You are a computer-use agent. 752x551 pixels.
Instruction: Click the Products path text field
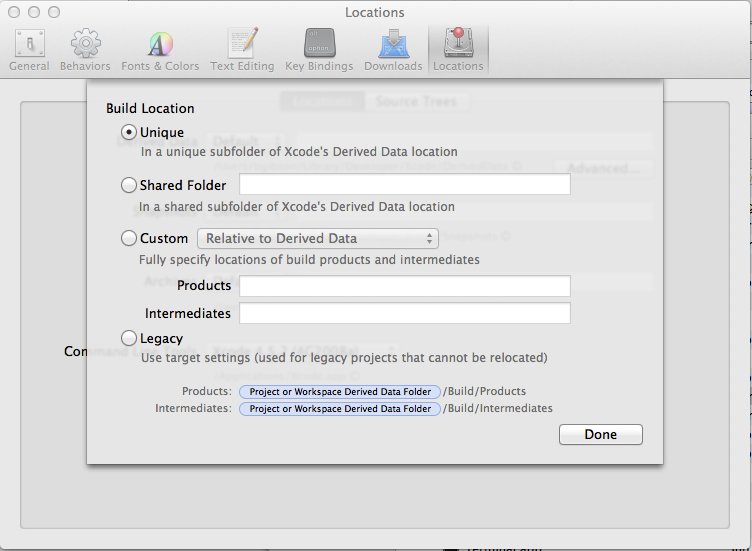coord(404,286)
